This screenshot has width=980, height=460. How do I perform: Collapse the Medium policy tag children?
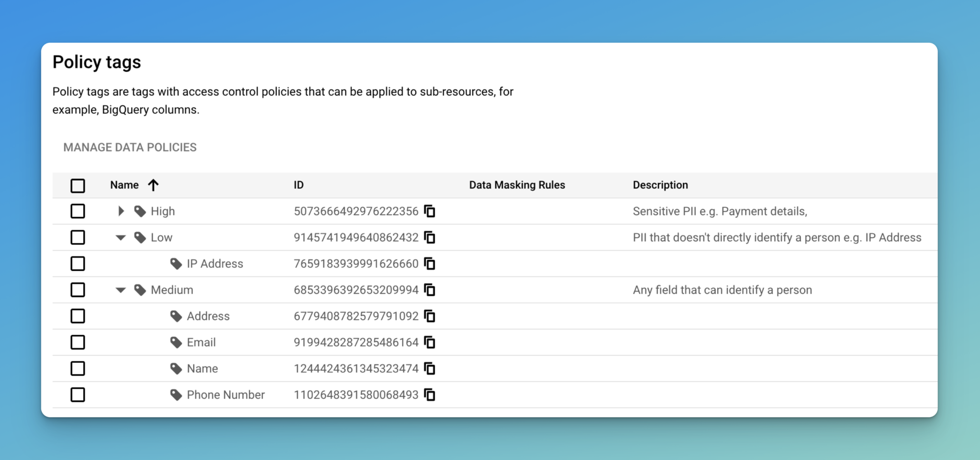point(121,290)
